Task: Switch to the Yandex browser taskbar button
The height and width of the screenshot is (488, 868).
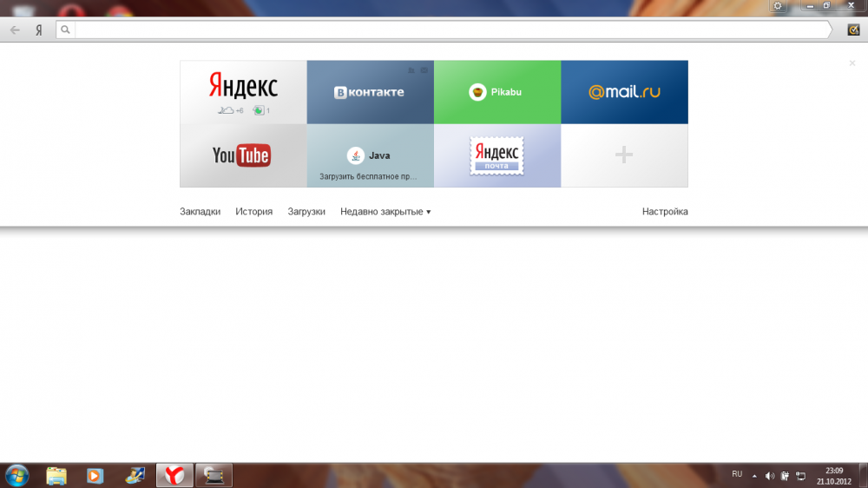Action: click(174, 476)
